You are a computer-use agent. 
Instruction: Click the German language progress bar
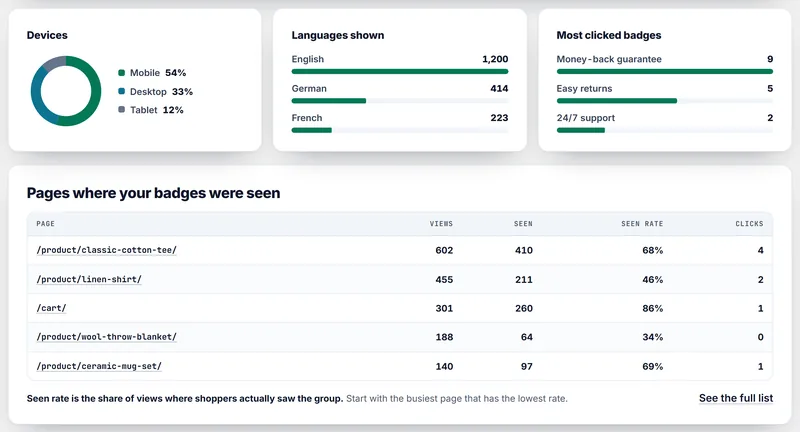click(x=399, y=101)
